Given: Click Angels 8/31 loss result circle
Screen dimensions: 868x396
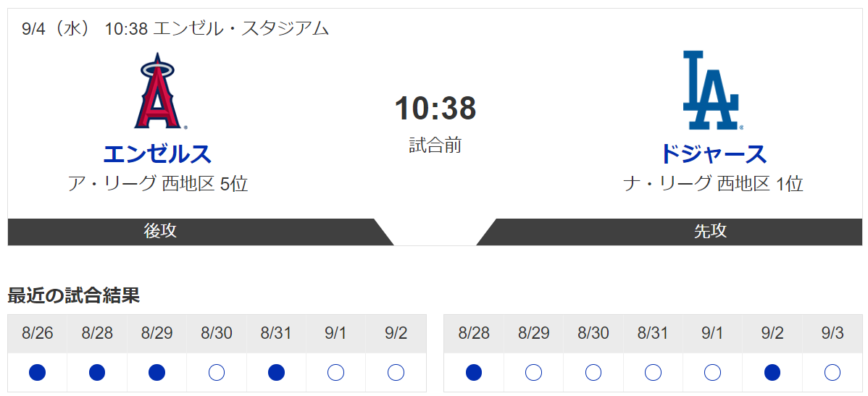Looking at the screenshot, I should pyautogui.click(x=276, y=373).
